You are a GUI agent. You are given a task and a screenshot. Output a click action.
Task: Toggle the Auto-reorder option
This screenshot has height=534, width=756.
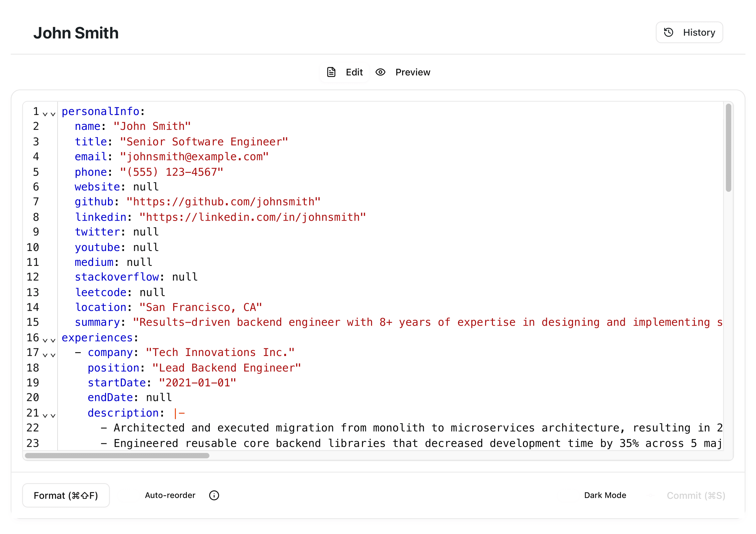[x=170, y=495]
